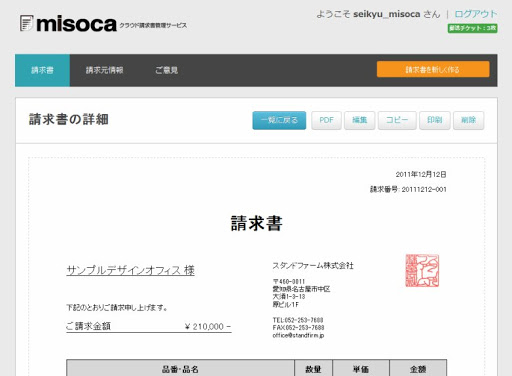Click the 数量 column header
This screenshot has height=376, width=512.
313,369
